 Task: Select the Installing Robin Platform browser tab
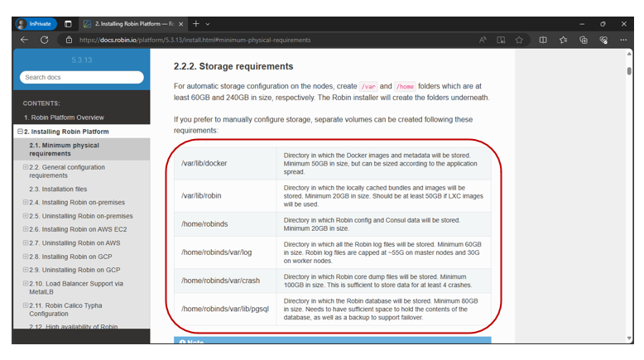tap(132, 24)
